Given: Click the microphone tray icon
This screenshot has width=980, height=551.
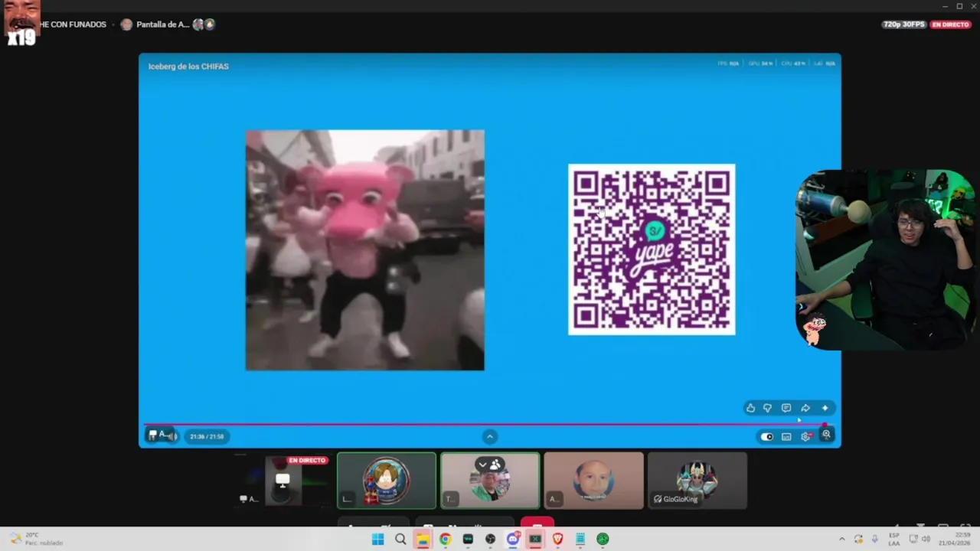Looking at the screenshot, I should (875, 540).
